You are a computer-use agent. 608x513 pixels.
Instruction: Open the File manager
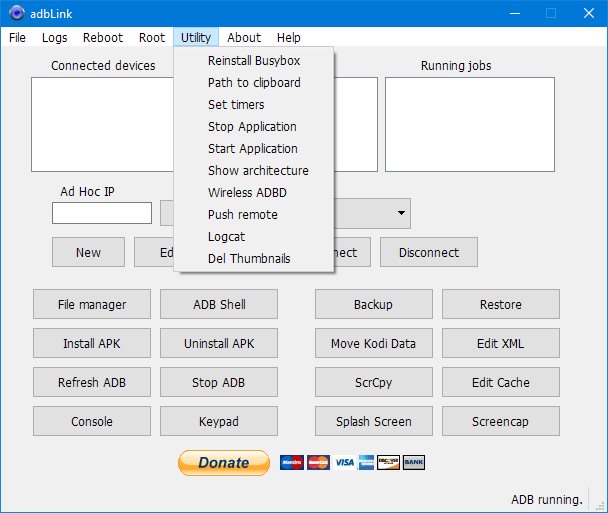point(92,304)
